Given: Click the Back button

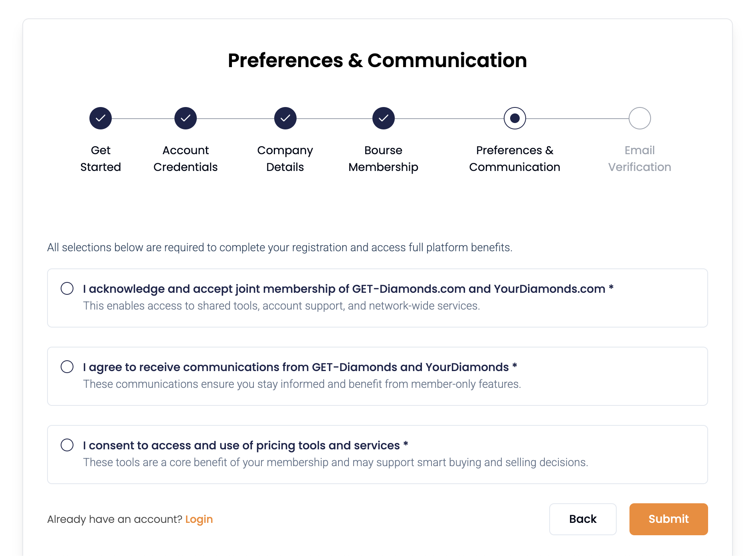Looking at the screenshot, I should point(583,519).
